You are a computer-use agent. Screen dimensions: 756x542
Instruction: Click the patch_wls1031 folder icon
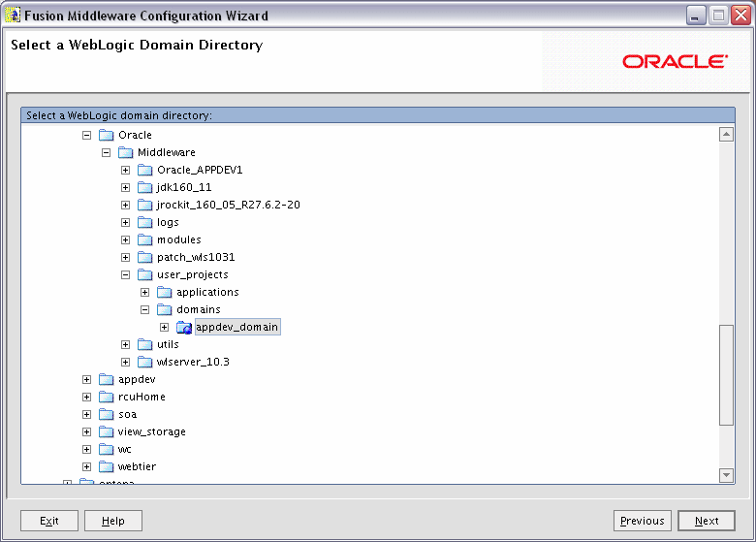tap(144, 258)
